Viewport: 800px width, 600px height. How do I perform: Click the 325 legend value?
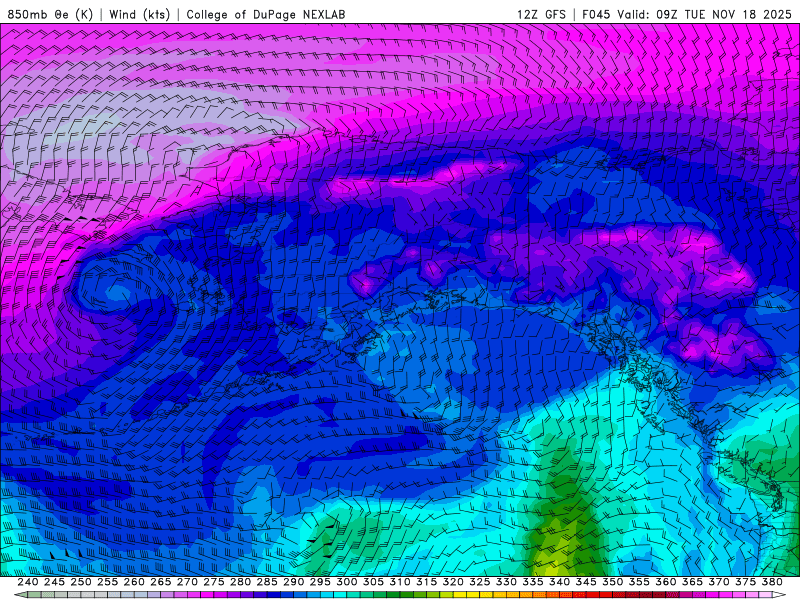pyautogui.click(x=480, y=582)
